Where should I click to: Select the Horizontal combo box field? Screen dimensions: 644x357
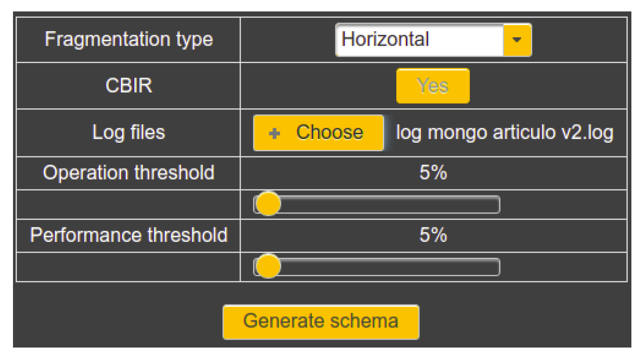click(x=433, y=40)
